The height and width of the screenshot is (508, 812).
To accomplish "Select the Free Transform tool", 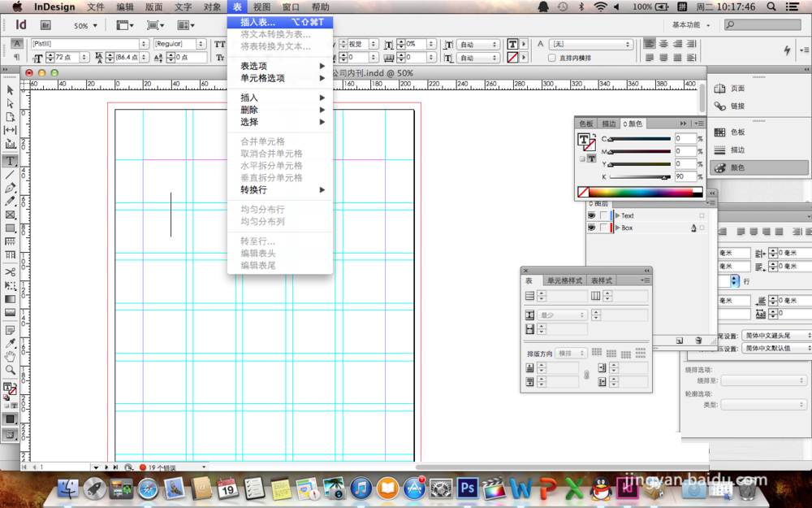I will (10, 285).
